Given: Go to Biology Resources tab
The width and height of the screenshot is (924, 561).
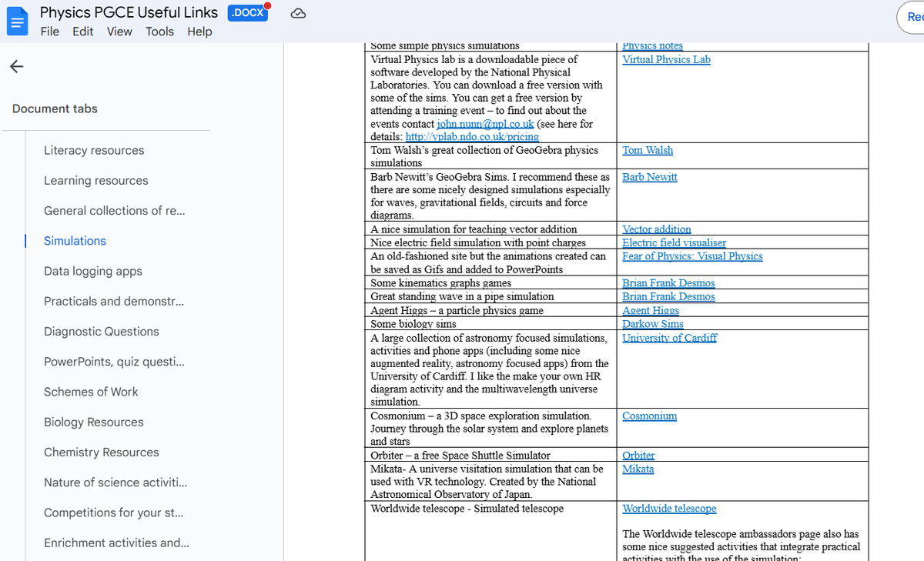Looking at the screenshot, I should point(94,422).
